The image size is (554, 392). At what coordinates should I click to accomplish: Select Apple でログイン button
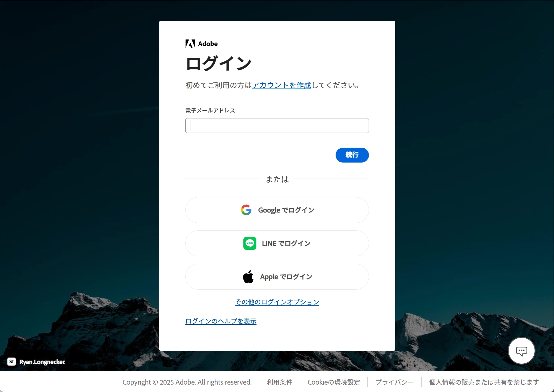tap(277, 277)
